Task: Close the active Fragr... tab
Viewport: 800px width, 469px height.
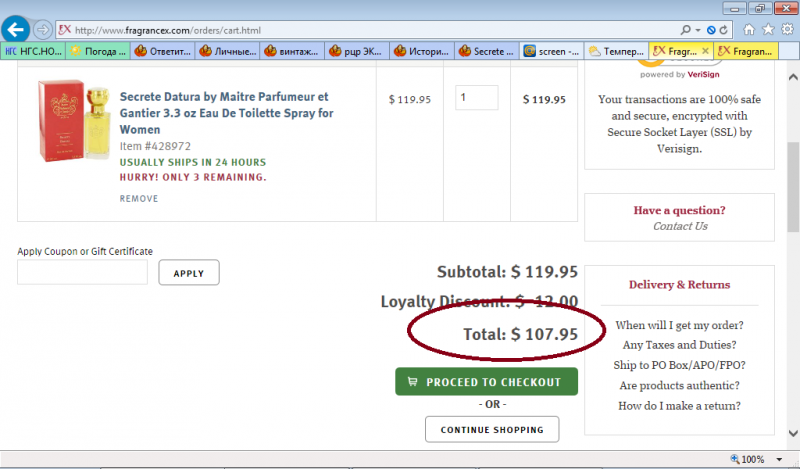Action: 705,51
